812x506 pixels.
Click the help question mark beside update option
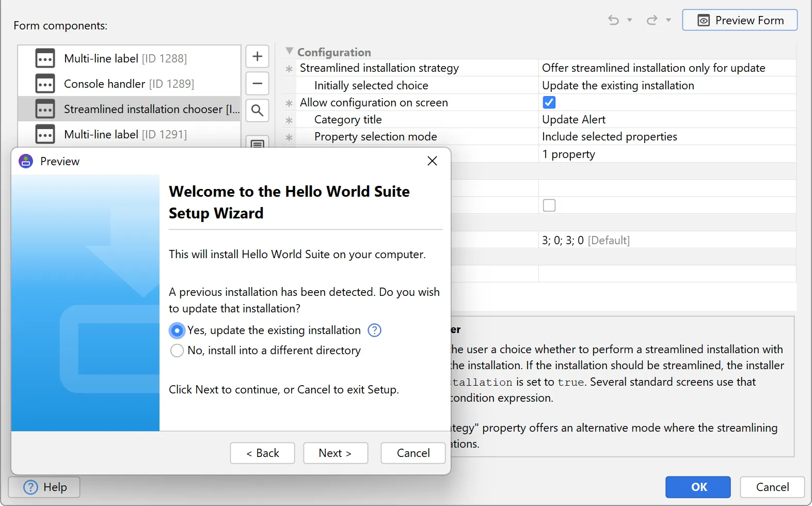(374, 330)
